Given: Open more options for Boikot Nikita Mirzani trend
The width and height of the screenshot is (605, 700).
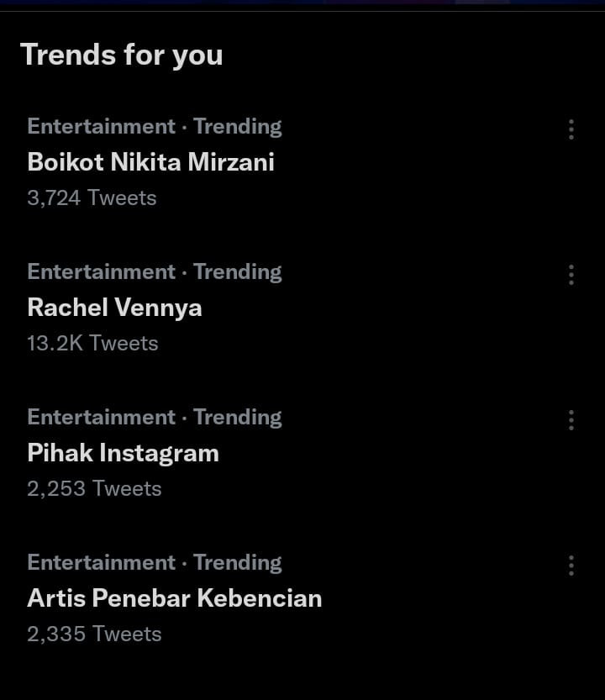Looking at the screenshot, I should pyautogui.click(x=571, y=129).
